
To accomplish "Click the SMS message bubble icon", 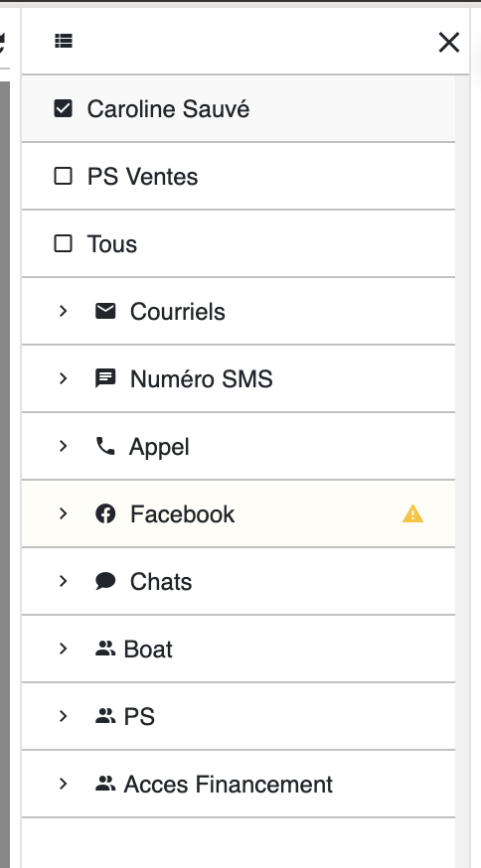I will tap(105, 378).
